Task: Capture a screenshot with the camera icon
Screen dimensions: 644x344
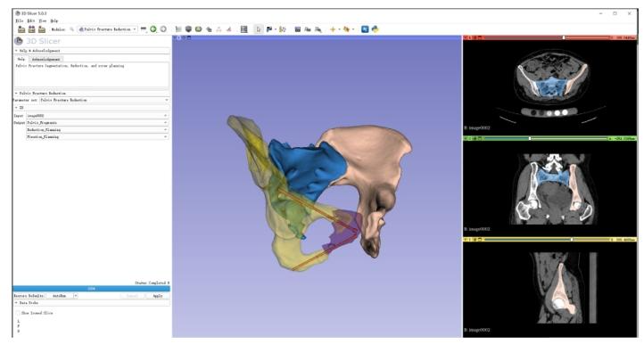Action: pyautogui.click(x=298, y=29)
